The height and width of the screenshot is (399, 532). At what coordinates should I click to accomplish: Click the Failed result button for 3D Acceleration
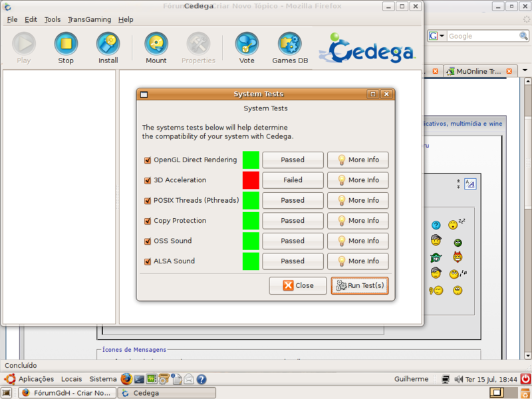pyautogui.click(x=293, y=180)
